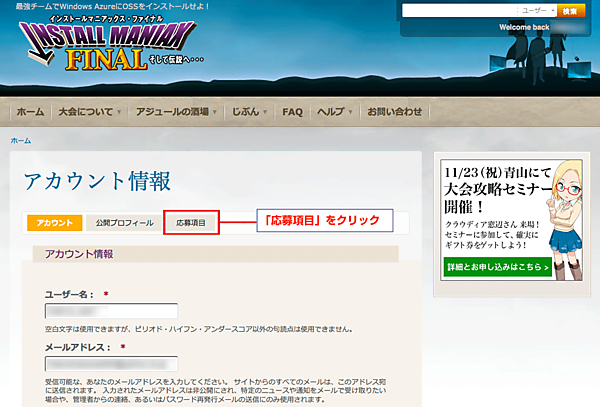The width and height of the screenshot is (600, 407).
Task: Click the orange 検索 search button
Action: click(x=571, y=11)
